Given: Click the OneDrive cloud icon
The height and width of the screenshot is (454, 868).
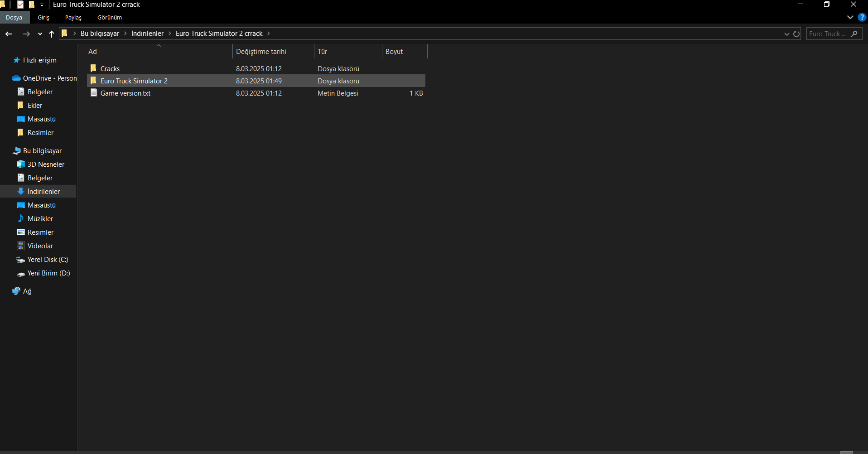Looking at the screenshot, I should coord(16,78).
